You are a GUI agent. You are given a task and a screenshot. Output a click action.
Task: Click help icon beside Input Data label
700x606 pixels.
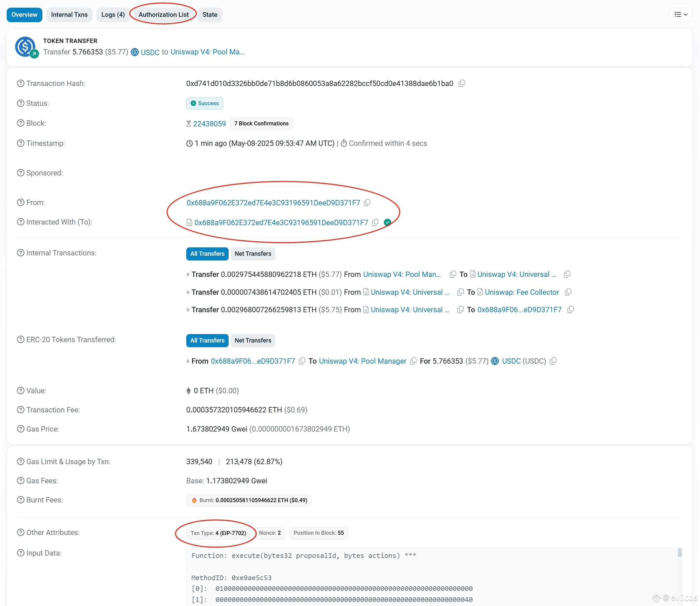click(x=21, y=553)
